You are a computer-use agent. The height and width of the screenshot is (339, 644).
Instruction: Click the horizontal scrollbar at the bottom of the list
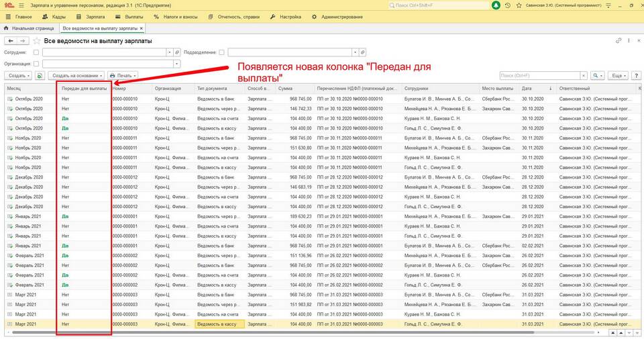[273, 332]
